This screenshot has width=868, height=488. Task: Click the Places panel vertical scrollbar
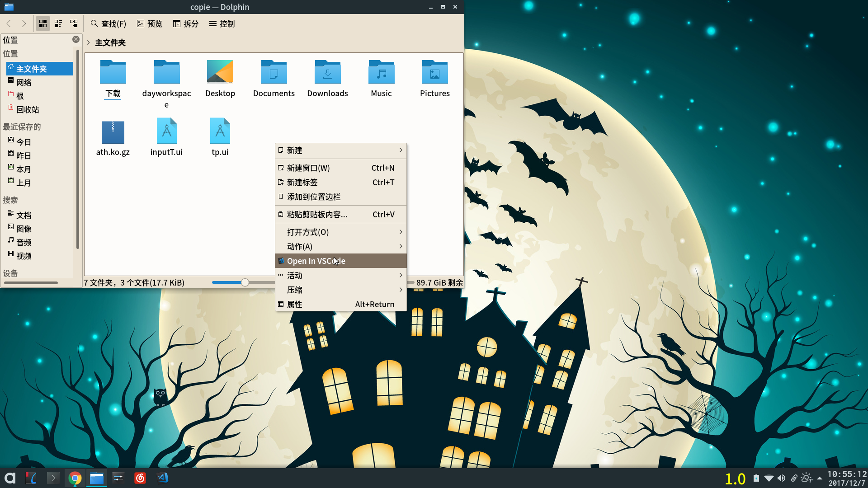click(x=78, y=149)
